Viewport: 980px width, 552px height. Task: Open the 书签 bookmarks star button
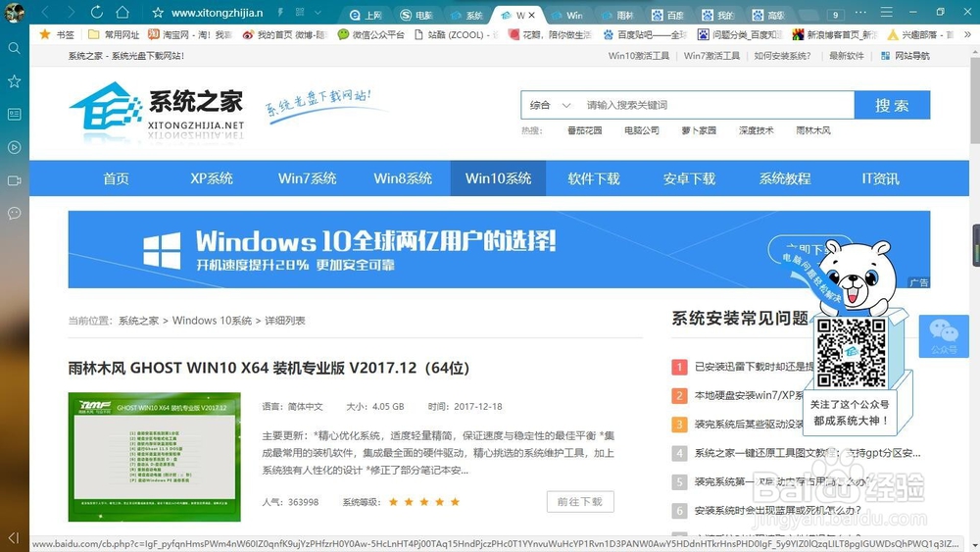pos(57,34)
